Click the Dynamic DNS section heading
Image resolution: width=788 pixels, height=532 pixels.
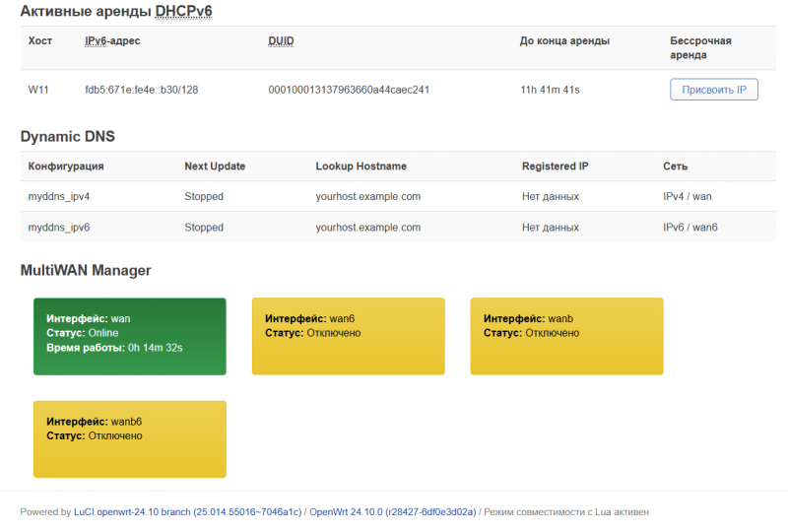pos(68,136)
